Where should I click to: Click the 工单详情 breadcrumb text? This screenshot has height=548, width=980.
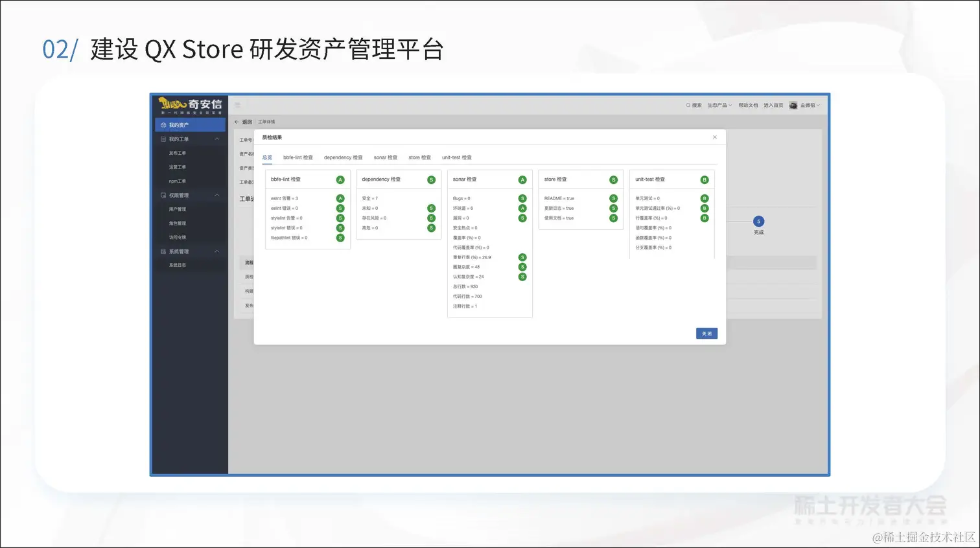[266, 122]
